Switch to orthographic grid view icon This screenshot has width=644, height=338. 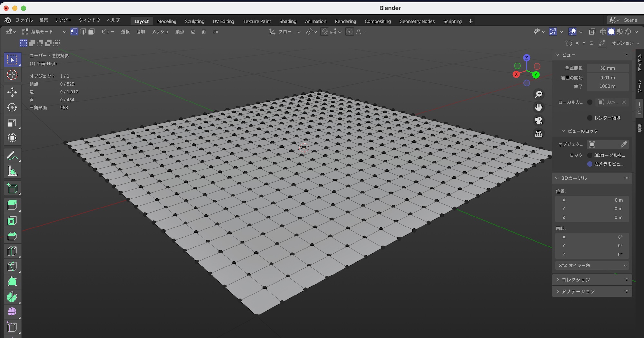pos(539,133)
